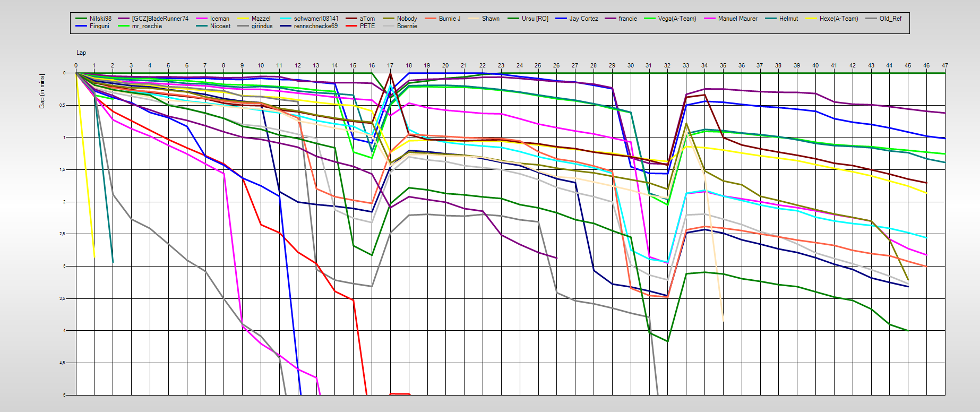Viewport: 980px width, 412px height.
Task: Click the red PETE legend color line
Action: tap(351, 26)
